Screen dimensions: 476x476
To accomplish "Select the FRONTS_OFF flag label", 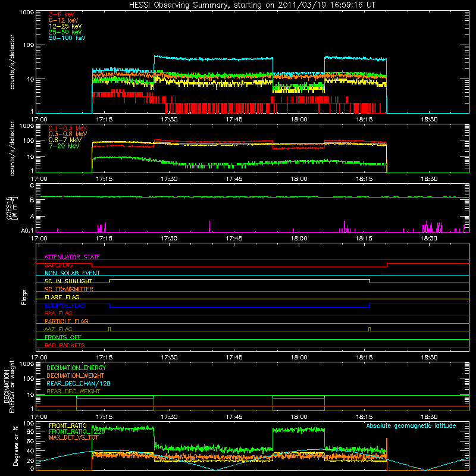I will pos(63,337).
